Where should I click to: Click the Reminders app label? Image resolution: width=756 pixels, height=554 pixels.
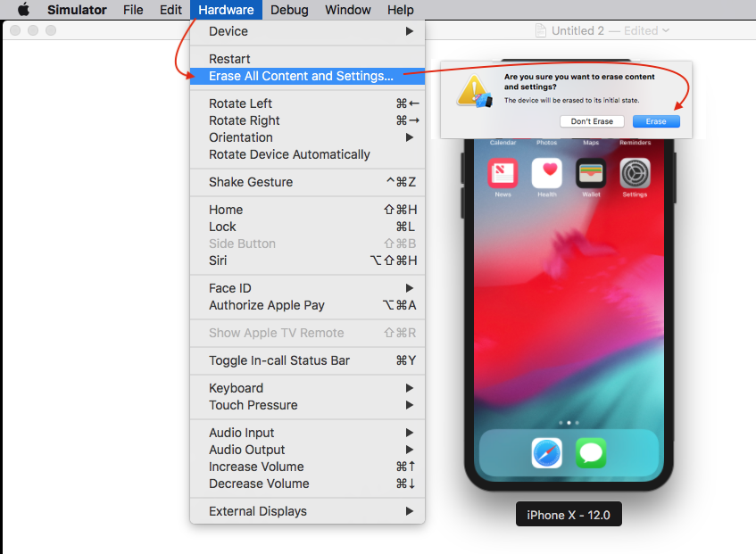click(635, 143)
